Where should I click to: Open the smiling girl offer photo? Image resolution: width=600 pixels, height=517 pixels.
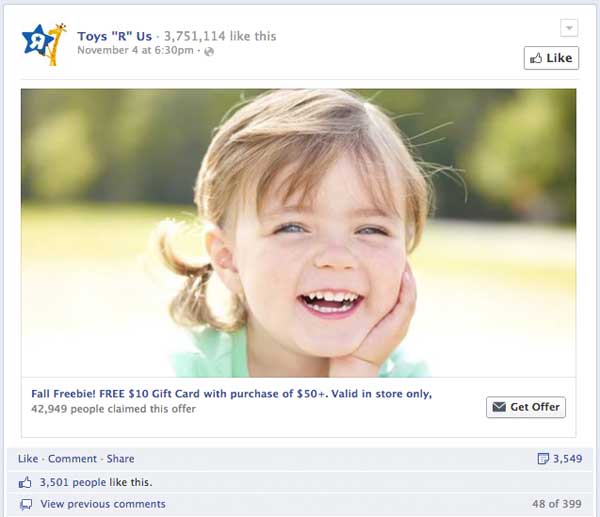click(298, 233)
